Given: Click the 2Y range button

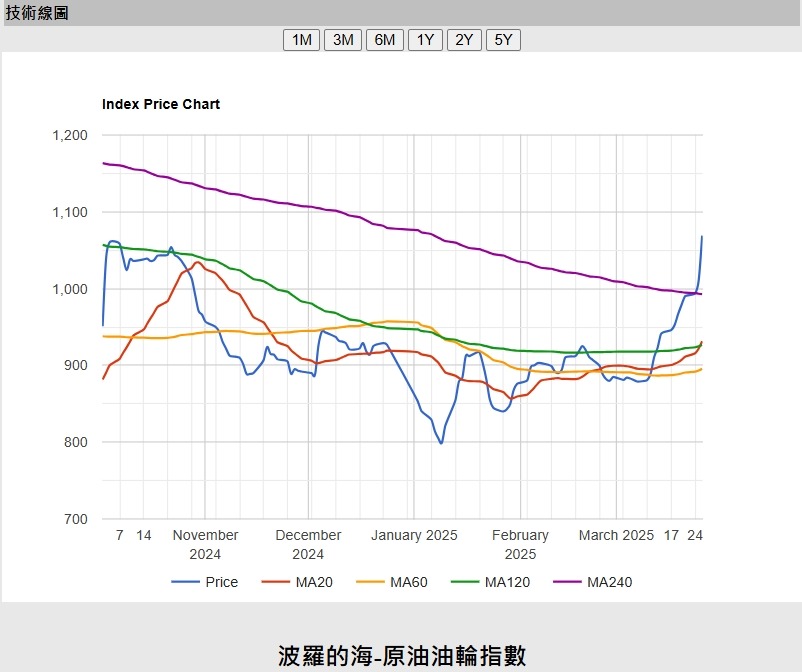Looking at the screenshot, I should pyautogui.click(x=464, y=40).
